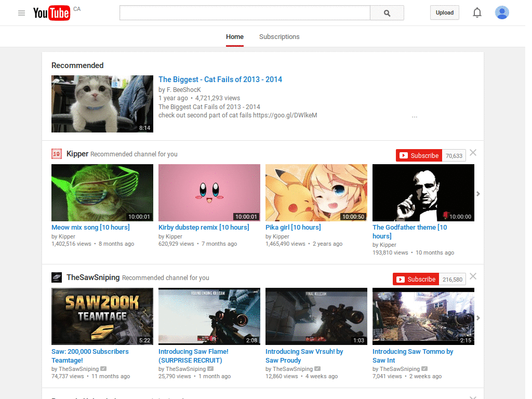Open the hamburger guide menu

(21, 13)
